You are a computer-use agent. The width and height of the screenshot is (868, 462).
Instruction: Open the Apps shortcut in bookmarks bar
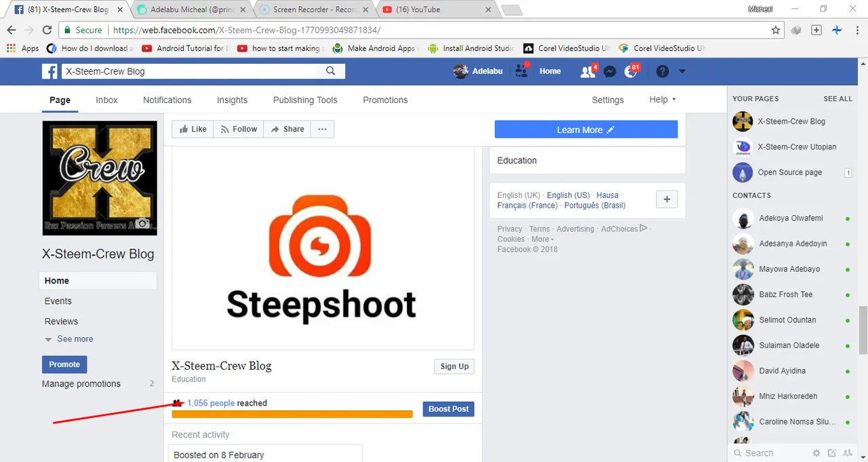pyautogui.click(x=23, y=48)
